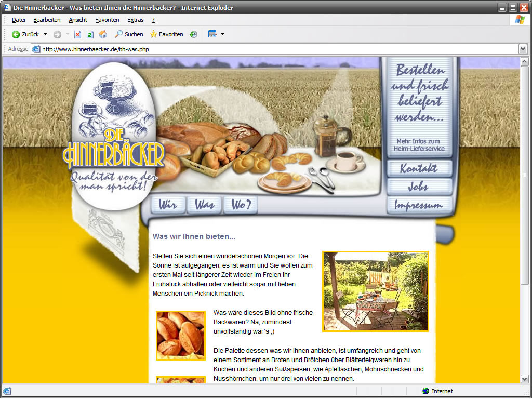Screen dimensions: 532x399
Task: Click the Zurück back arrow icon
Action: click(16, 34)
